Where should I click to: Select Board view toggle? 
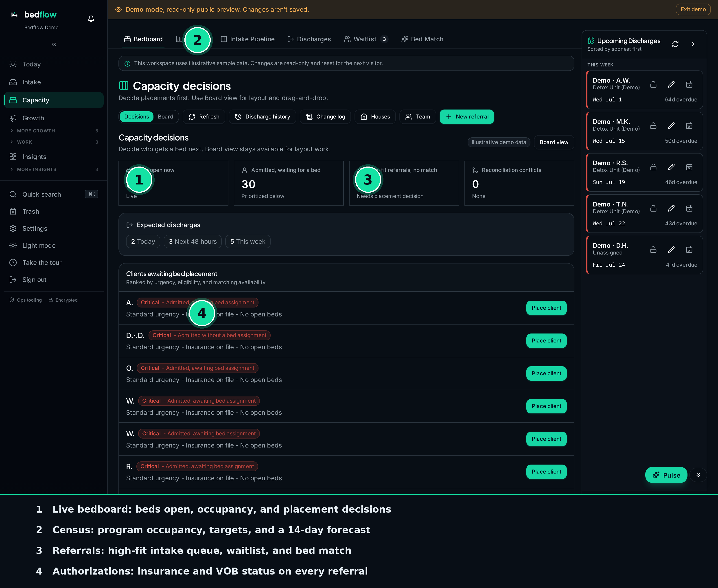(x=166, y=117)
